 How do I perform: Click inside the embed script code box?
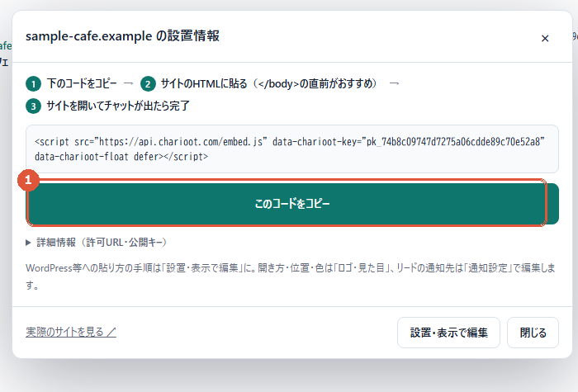pos(292,149)
